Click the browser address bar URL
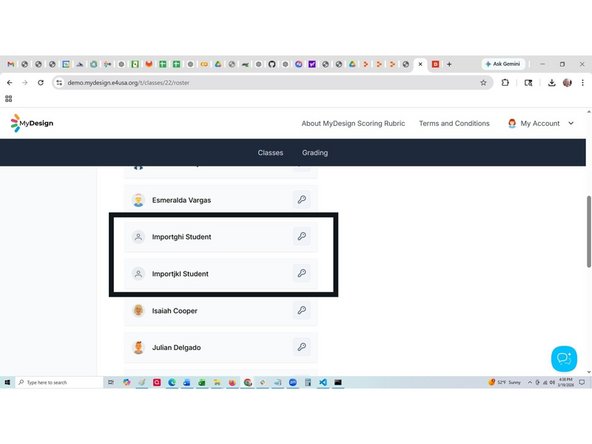This screenshot has width=592, height=444. point(128,83)
